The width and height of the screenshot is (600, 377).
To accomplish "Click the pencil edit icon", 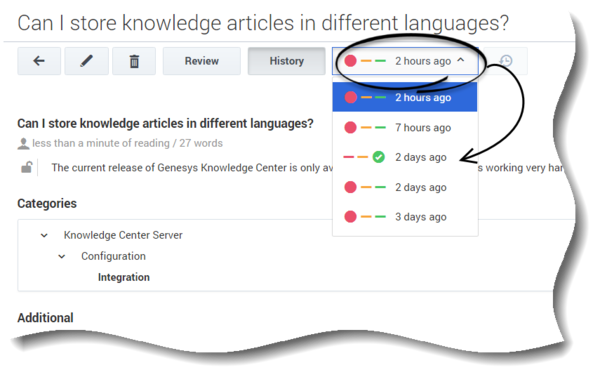I will (x=86, y=61).
